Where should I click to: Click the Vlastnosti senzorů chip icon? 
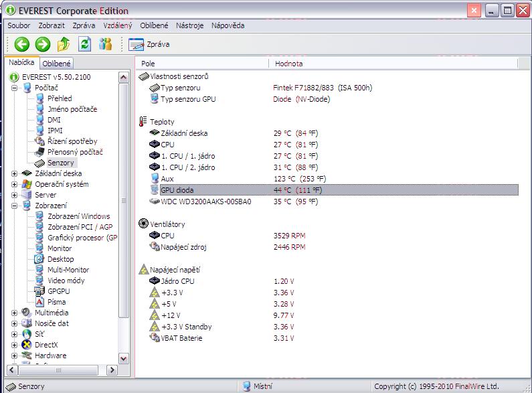tap(144, 76)
